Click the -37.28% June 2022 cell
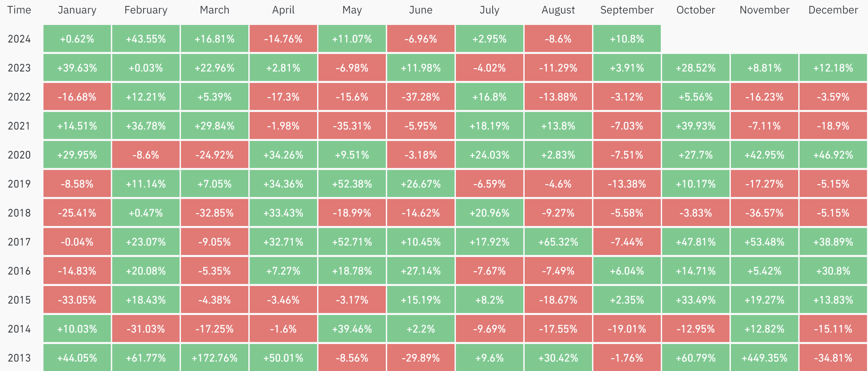The height and width of the screenshot is (371, 868). click(x=421, y=97)
